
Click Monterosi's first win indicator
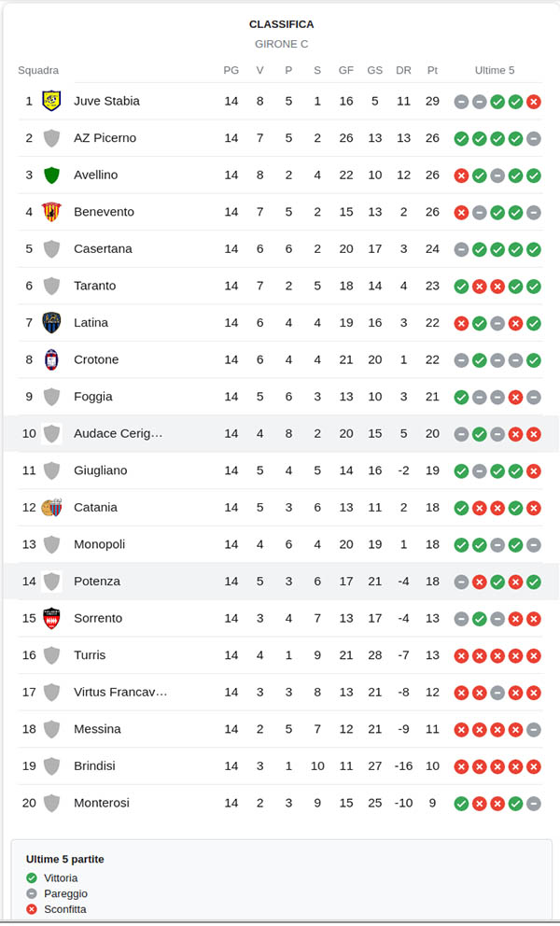(x=461, y=803)
